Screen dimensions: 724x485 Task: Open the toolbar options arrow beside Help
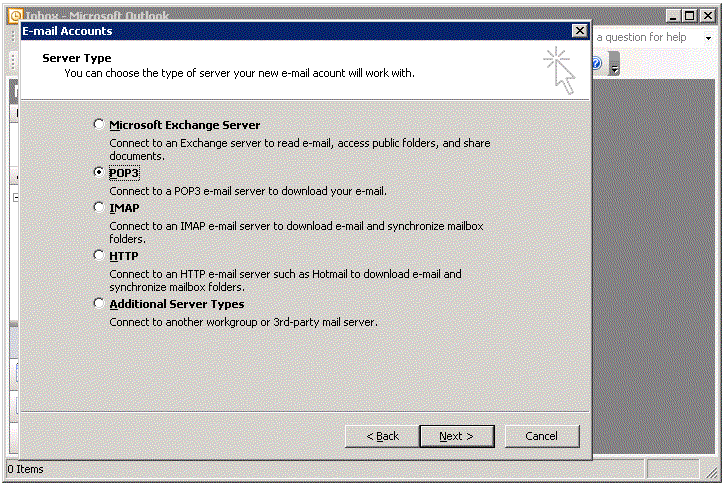pos(614,64)
